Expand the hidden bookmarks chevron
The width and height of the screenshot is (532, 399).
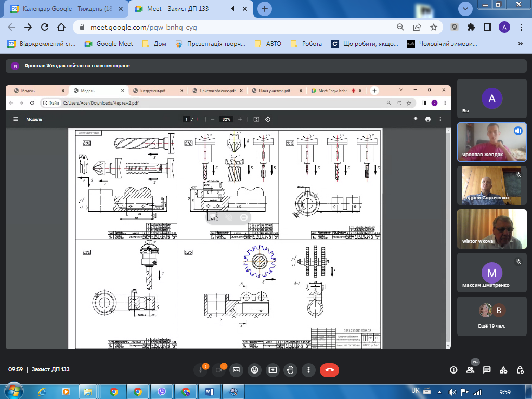click(x=520, y=44)
